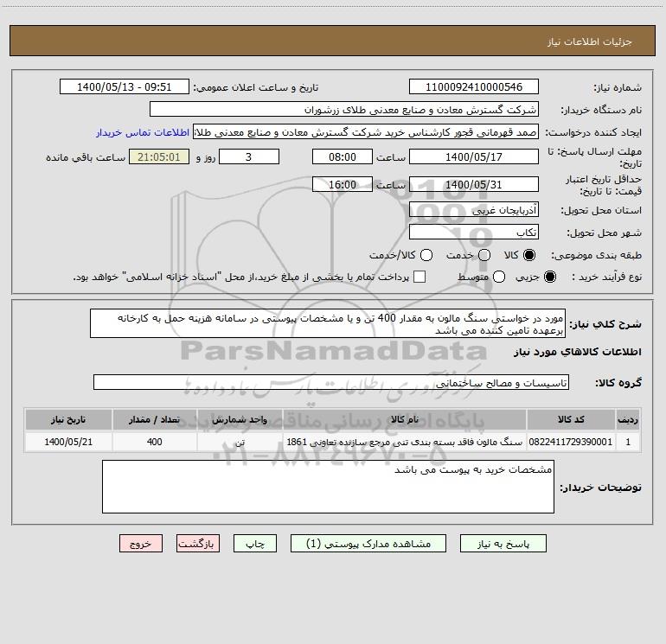Click the اطلاعات کالاهای مورد نیاز heading
This screenshot has height=644, width=666.
click(578, 352)
